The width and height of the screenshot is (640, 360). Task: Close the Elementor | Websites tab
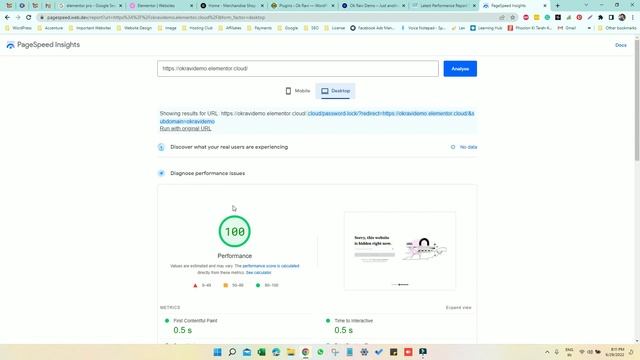click(x=192, y=6)
